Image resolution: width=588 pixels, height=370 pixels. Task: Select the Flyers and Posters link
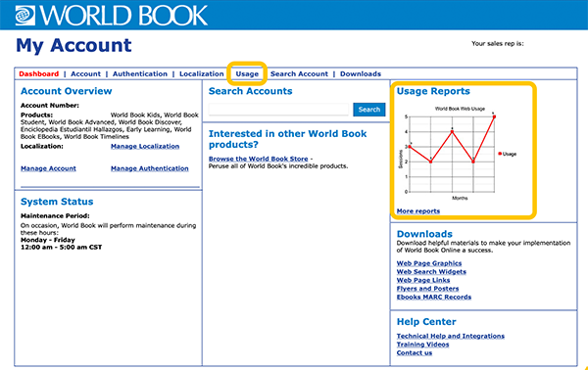(x=428, y=289)
